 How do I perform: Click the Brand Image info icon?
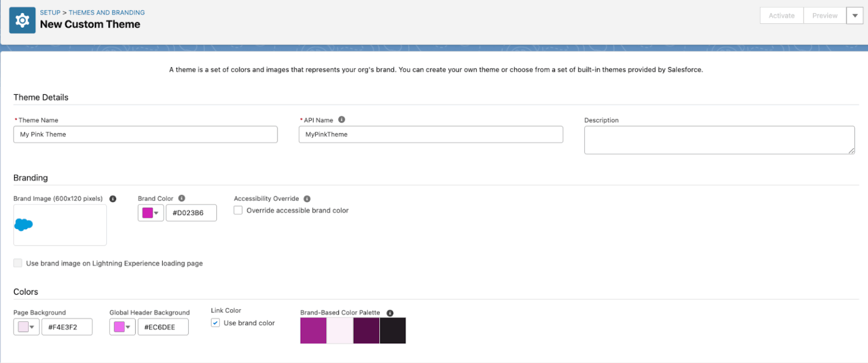(112, 199)
